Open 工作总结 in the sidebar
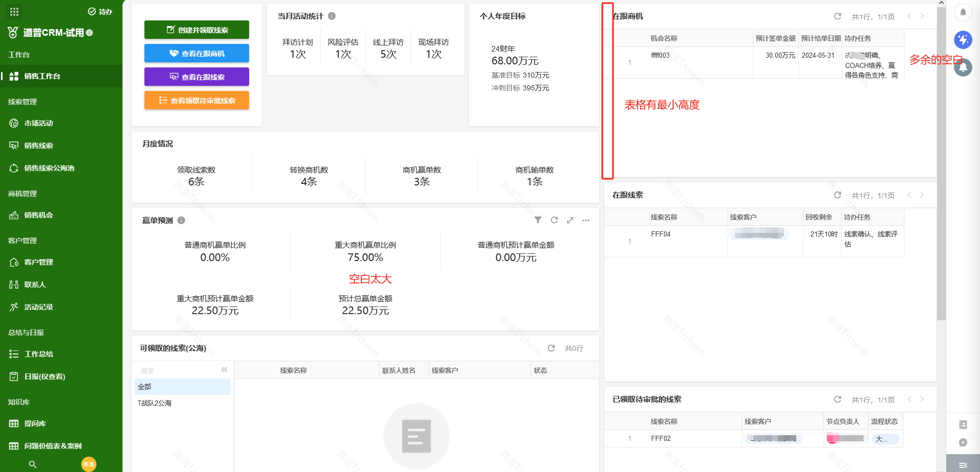The width and height of the screenshot is (980, 472). (x=61, y=354)
